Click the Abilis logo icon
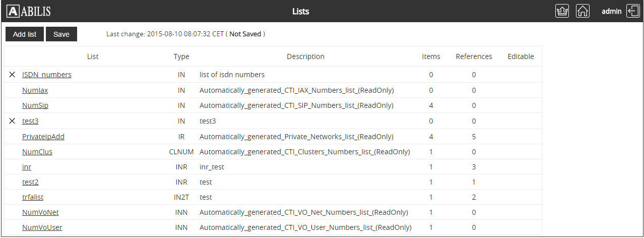 [x=13, y=11]
